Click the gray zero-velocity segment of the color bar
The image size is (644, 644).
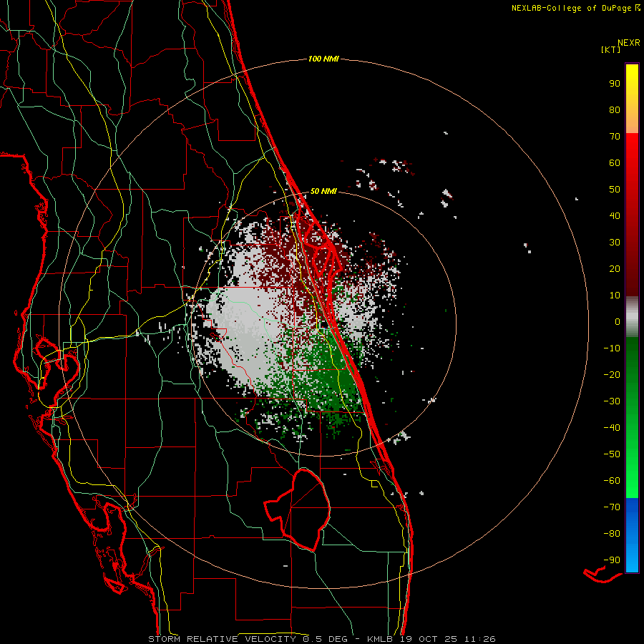(632, 317)
